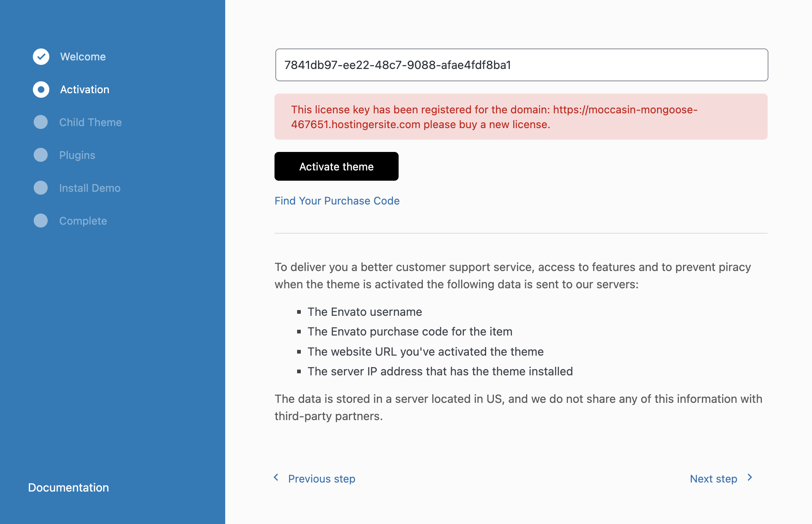812x524 pixels.
Task: Click the Welcome step checkmark icon
Action: coord(41,57)
